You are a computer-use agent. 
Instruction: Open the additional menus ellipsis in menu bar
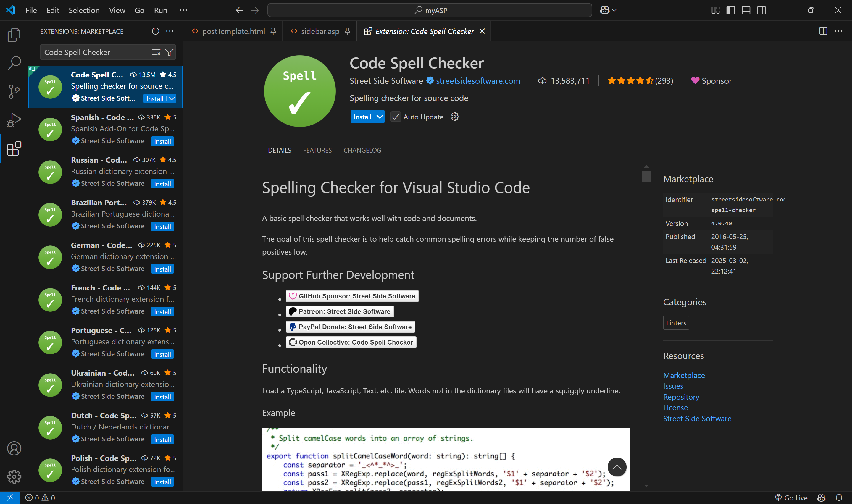click(183, 10)
